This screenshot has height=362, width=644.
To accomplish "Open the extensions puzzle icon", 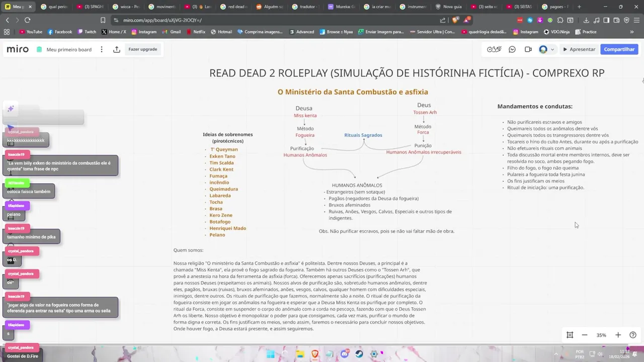I will click(560, 20).
